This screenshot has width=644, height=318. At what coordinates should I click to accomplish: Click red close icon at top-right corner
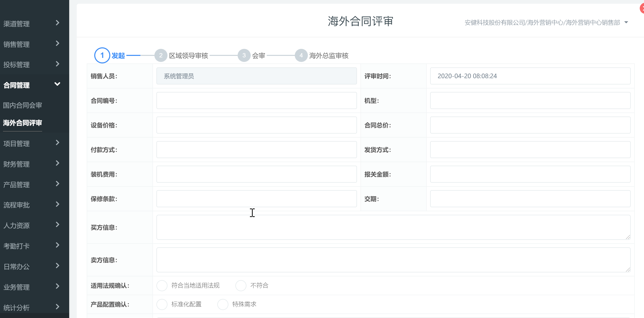tap(642, 8)
